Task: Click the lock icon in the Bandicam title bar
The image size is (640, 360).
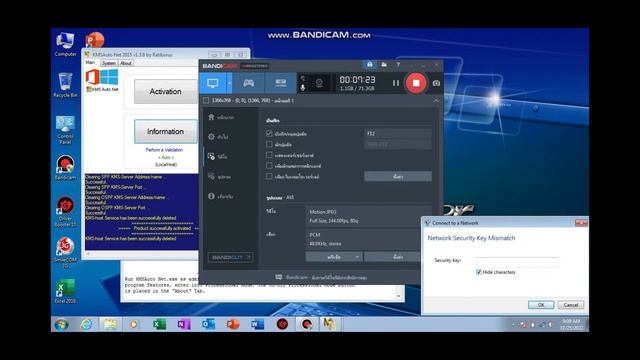Action: point(369,64)
